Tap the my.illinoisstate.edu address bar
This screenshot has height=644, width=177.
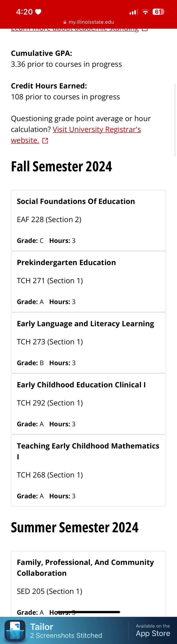click(88, 22)
